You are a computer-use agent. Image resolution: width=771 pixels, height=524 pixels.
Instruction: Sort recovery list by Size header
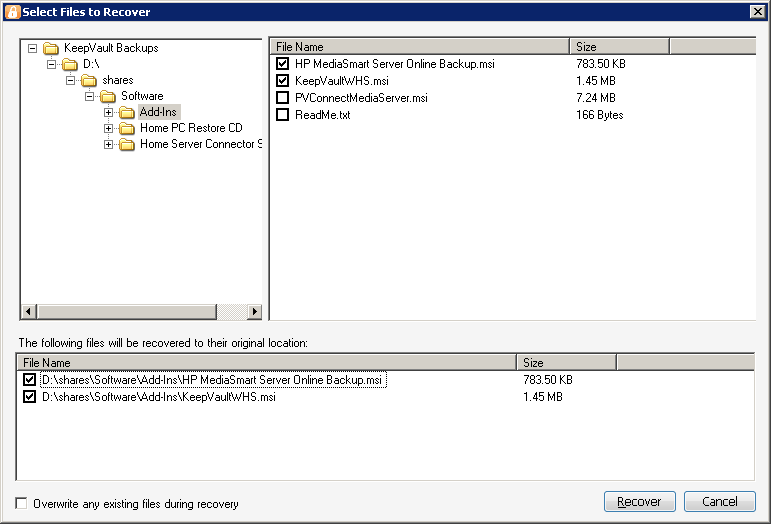tap(566, 363)
